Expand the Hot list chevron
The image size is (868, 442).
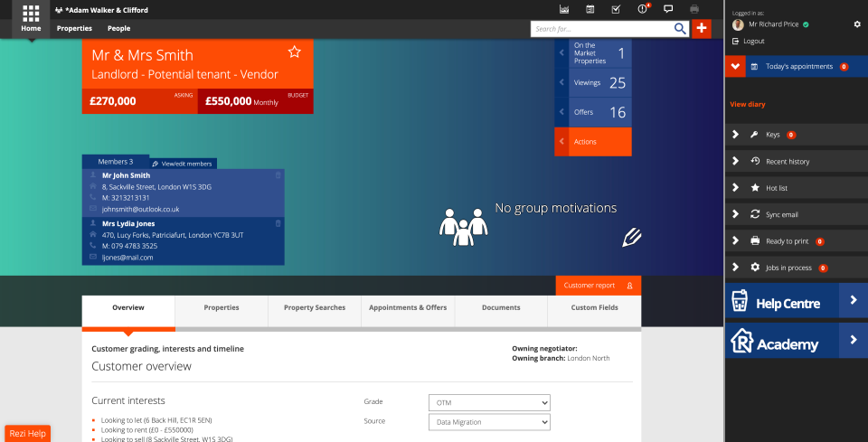(x=736, y=187)
